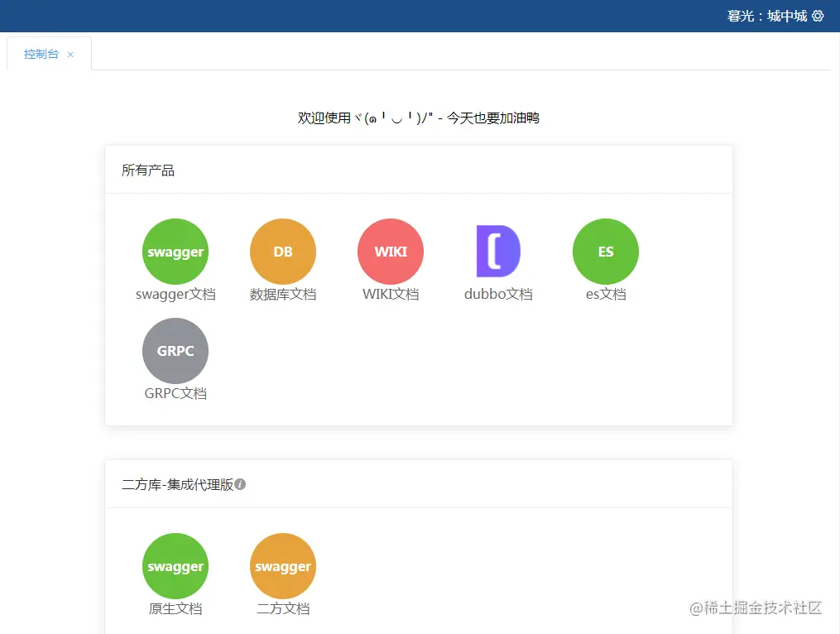
Task: Open the gray GRPC docs icon
Action: pyautogui.click(x=175, y=350)
